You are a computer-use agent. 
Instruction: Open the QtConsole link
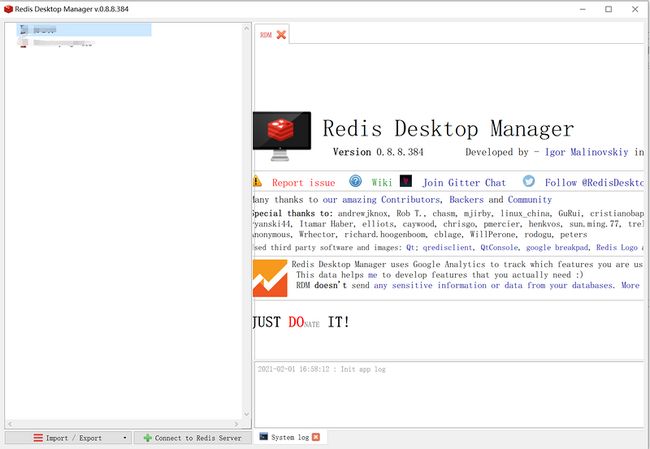(499, 248)
